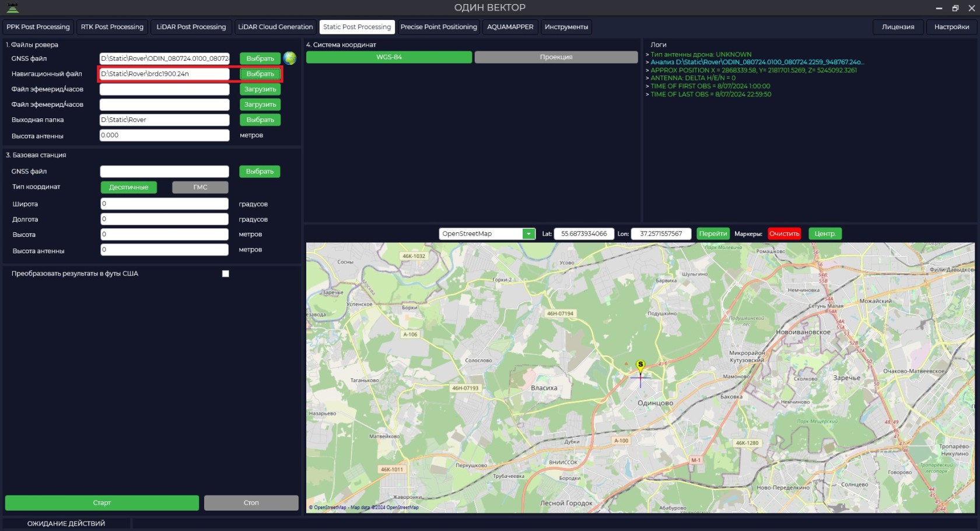
Task: Click first ephemeris/clock file field
Action: coord(164,89)
